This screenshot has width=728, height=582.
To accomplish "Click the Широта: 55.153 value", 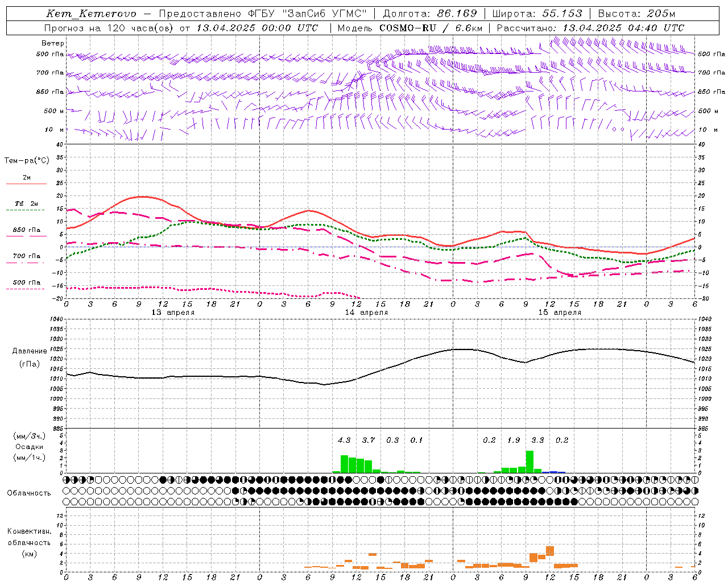I will pos(537,14).
